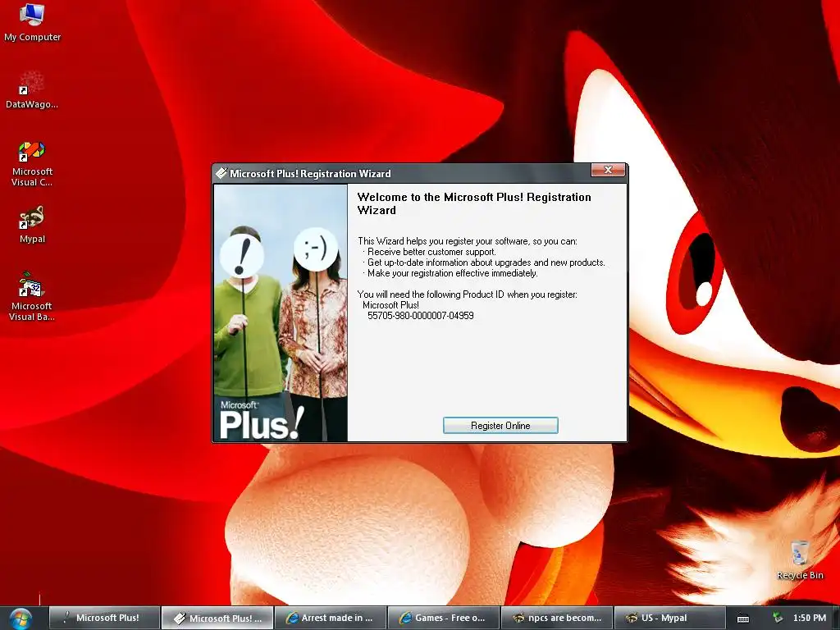Screen dimensions: 840x630
Task: Click the Product ID 55705-980-0000007-04959 text
Action: [421, 316]
